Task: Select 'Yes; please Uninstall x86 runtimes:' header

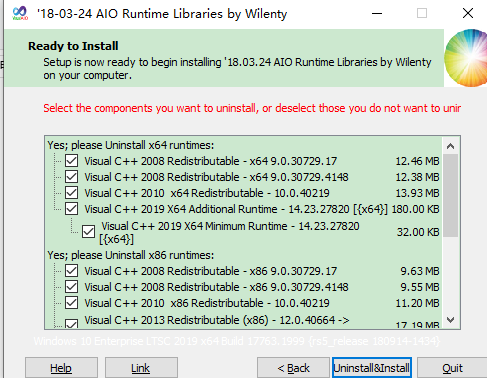Action: [131, 255]
